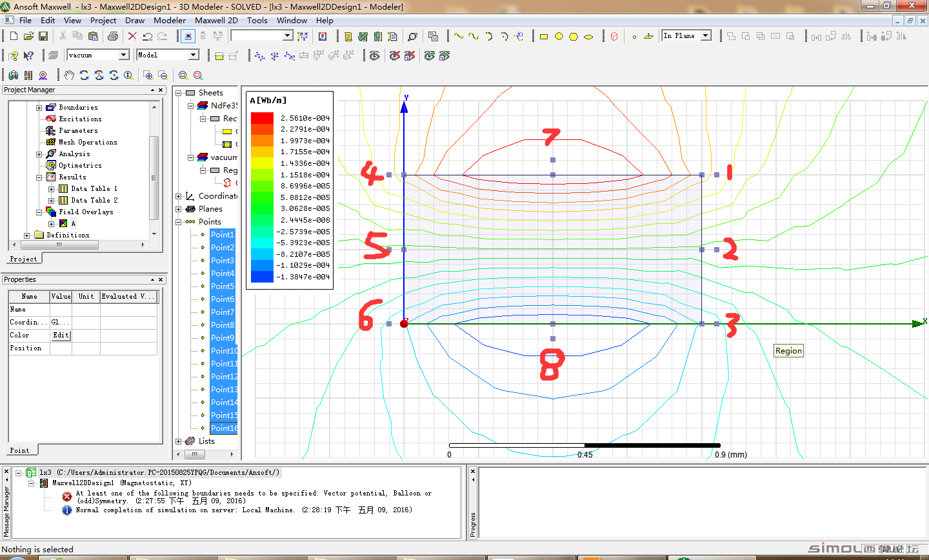929x560 pixels.
Task: Click the Undo arrow icon
Action: [147, 36]
